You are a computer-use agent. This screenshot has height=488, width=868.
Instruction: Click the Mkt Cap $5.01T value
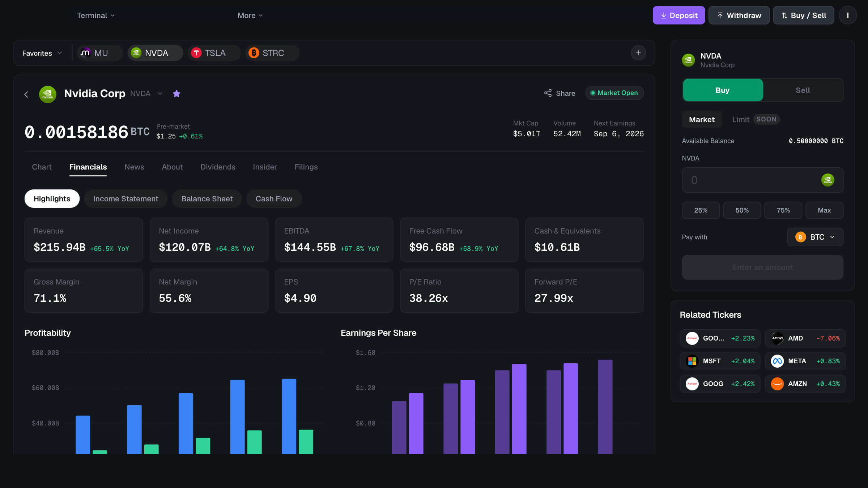(527, 134)
